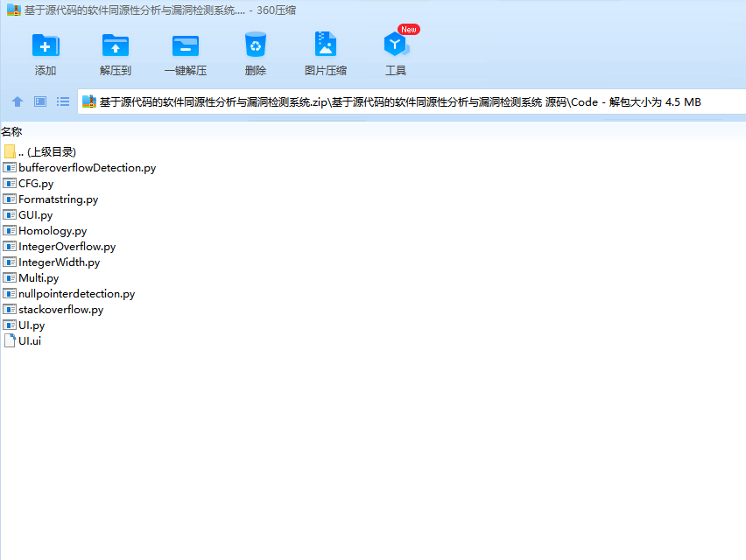746x560 pixels.
Task: Click the 名称 column header
Action: (x=11, y=131)
